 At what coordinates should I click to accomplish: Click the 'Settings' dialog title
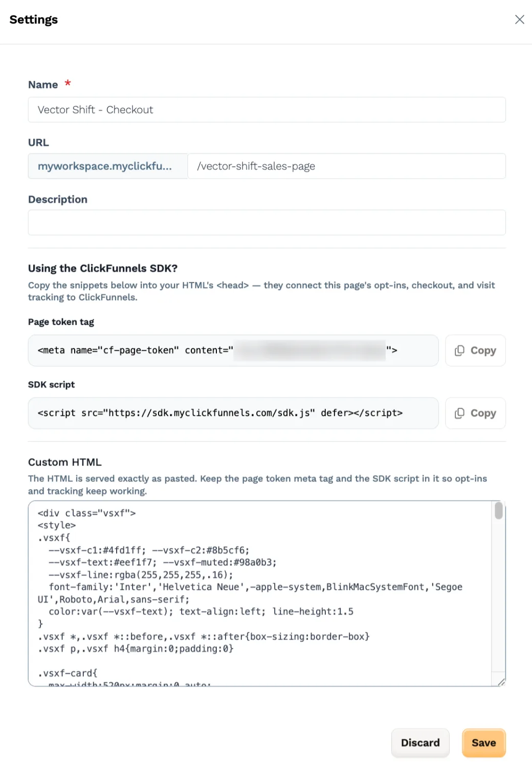coord(34,19)
